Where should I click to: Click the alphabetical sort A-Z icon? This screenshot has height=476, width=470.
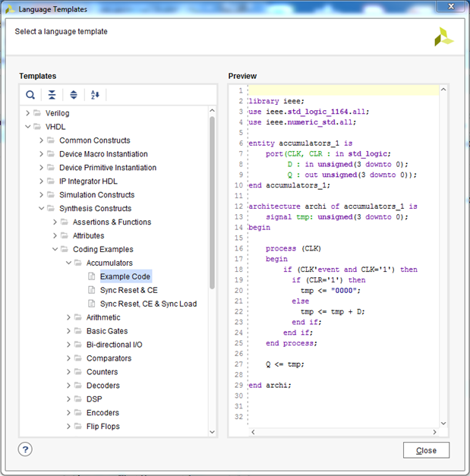coord(95,95)
